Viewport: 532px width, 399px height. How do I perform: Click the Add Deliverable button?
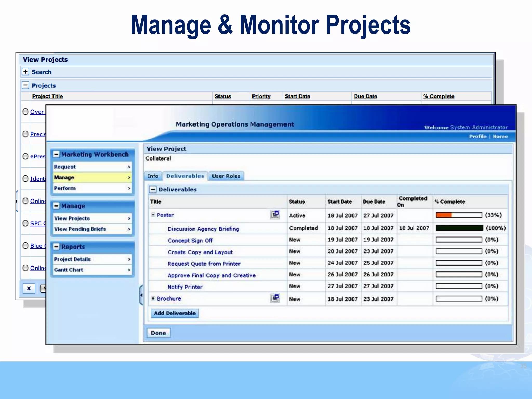tap(175, 313)
